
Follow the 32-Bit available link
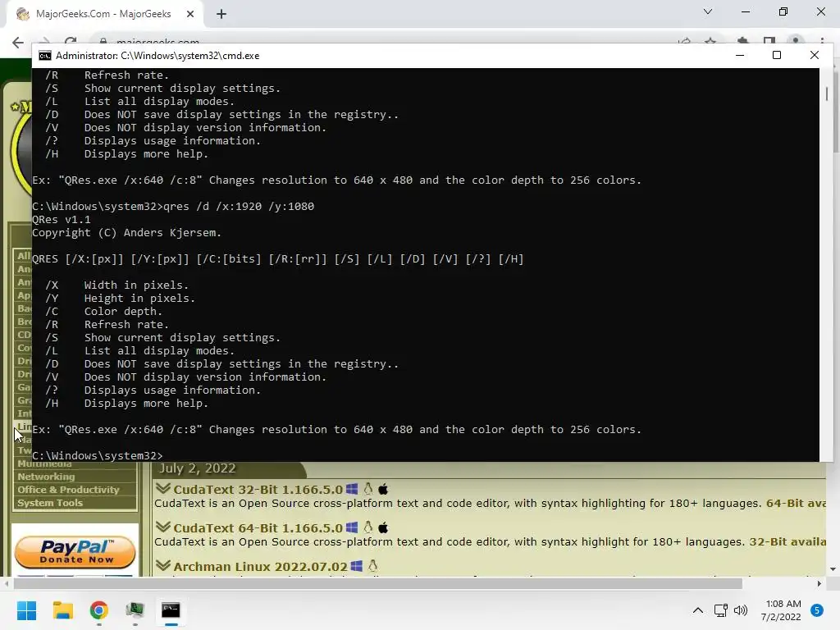787,542
